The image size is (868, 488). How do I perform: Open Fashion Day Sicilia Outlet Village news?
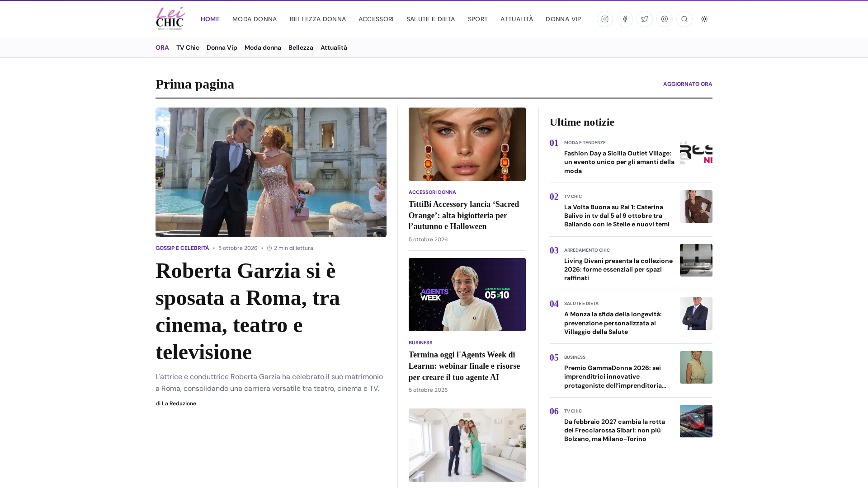[619, 162]
